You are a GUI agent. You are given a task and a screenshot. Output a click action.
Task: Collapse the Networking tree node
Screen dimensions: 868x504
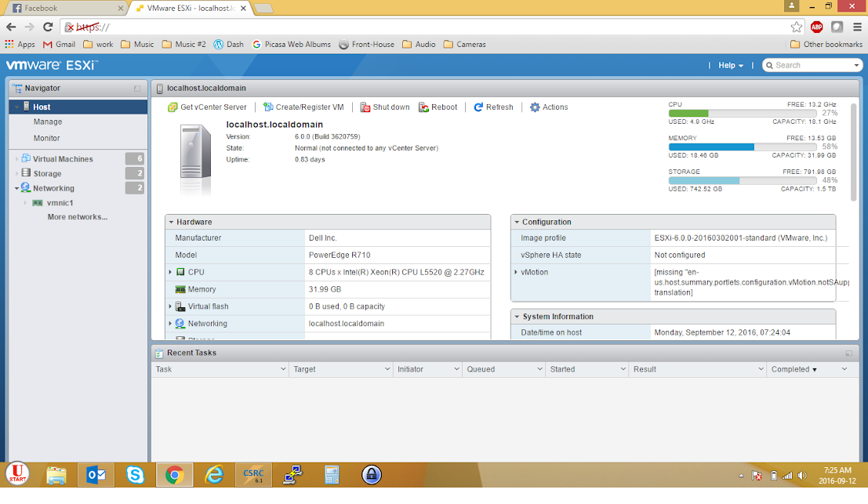tap(16, 189)
